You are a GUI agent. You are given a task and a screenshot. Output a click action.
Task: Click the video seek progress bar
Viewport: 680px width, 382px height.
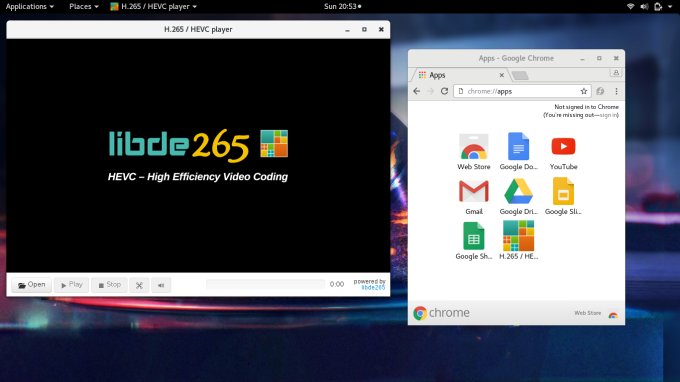click(265, 284)
